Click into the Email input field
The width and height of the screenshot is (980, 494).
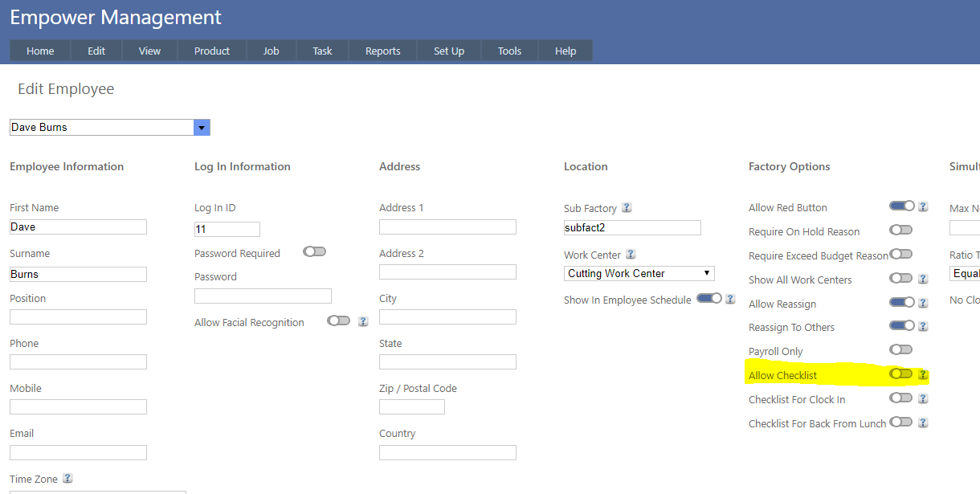78,452
